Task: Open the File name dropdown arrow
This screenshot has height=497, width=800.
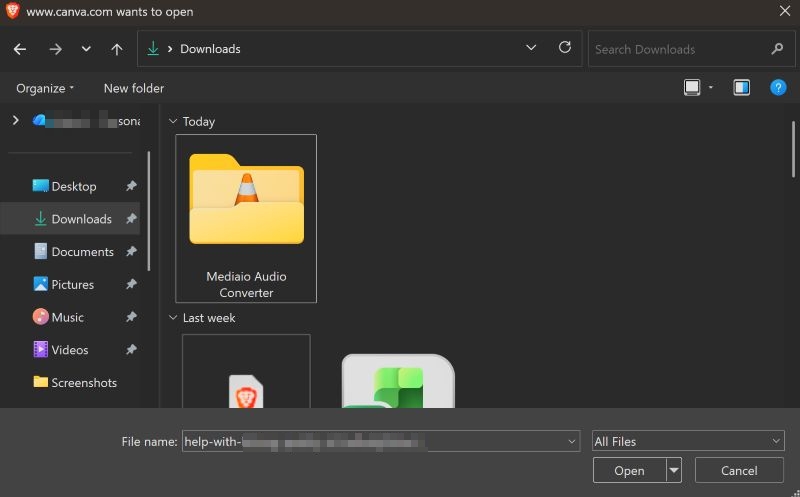Action: (571, 441)
